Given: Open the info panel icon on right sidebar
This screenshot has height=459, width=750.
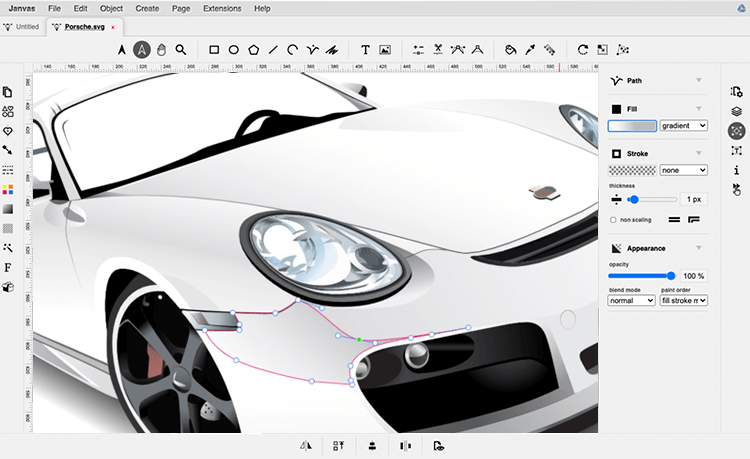Looking at the screenshot, I should coord(737,170).
